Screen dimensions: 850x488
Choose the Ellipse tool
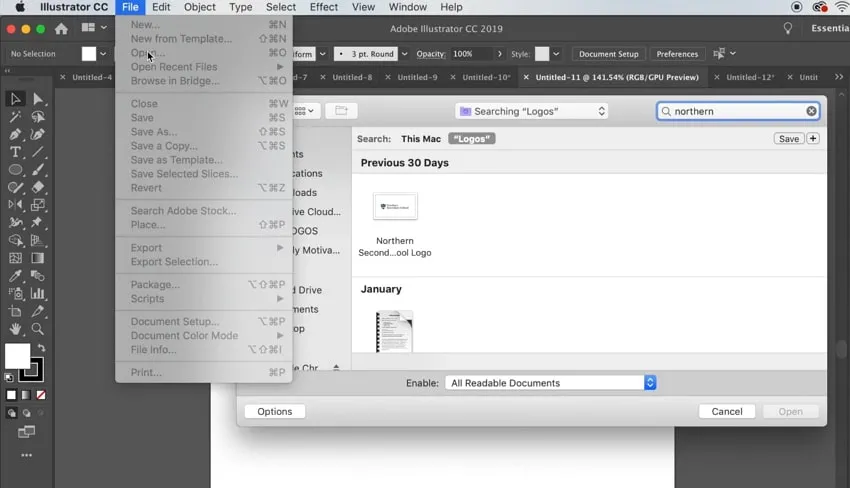tap(15, 170)
